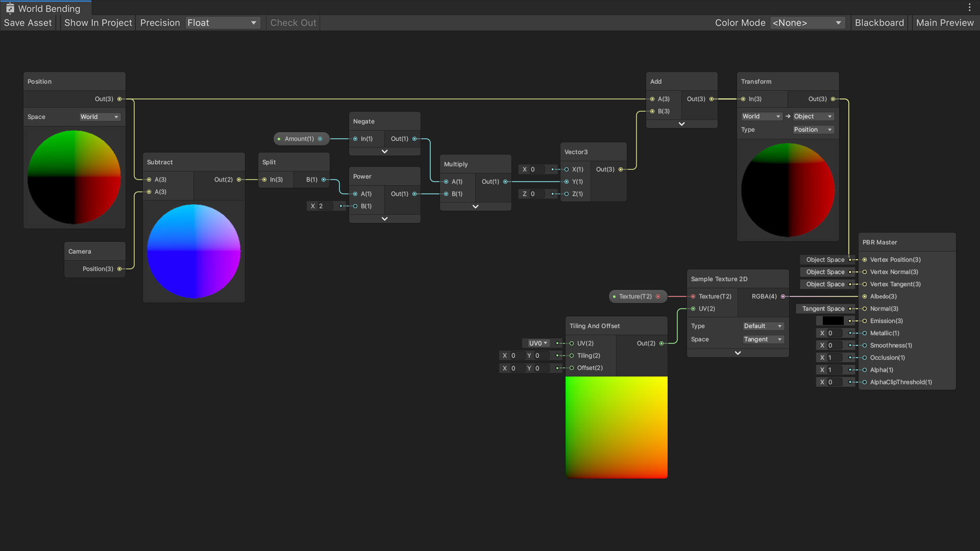Click the Camera Position(3) output port

pos(119,269)
